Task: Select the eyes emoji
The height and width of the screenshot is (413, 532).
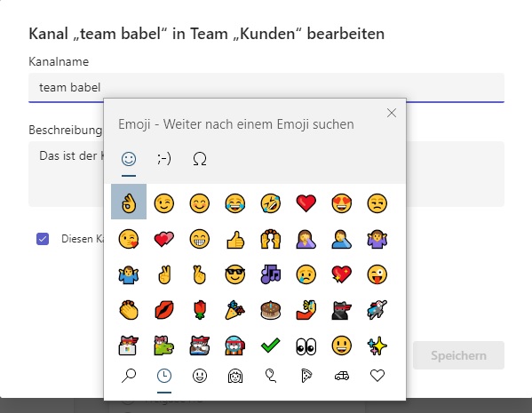Action: click(306, 346)
